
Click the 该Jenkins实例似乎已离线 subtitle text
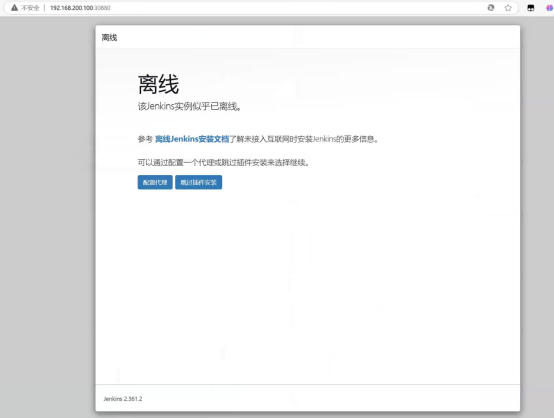pos(189,106)
